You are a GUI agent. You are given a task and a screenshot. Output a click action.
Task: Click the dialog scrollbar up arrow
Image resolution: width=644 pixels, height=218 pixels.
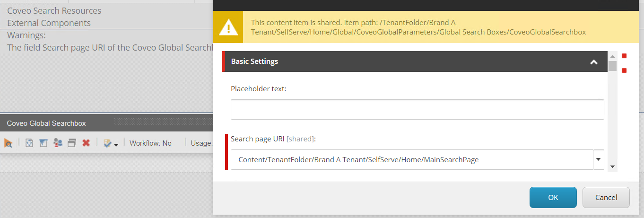(613, 55)
